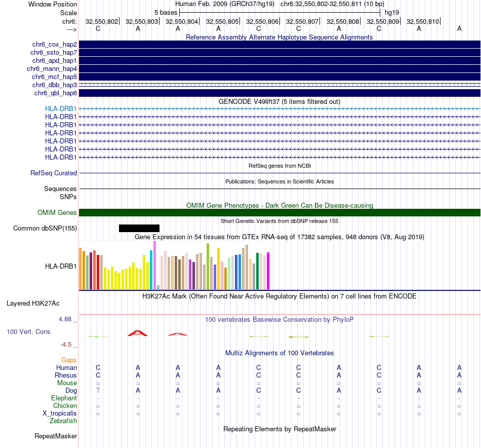Click the -4.5 PhyloP lower scale value
Image resolution: width=481 pixels, height=448 pixels.
(x=66, y=345)
